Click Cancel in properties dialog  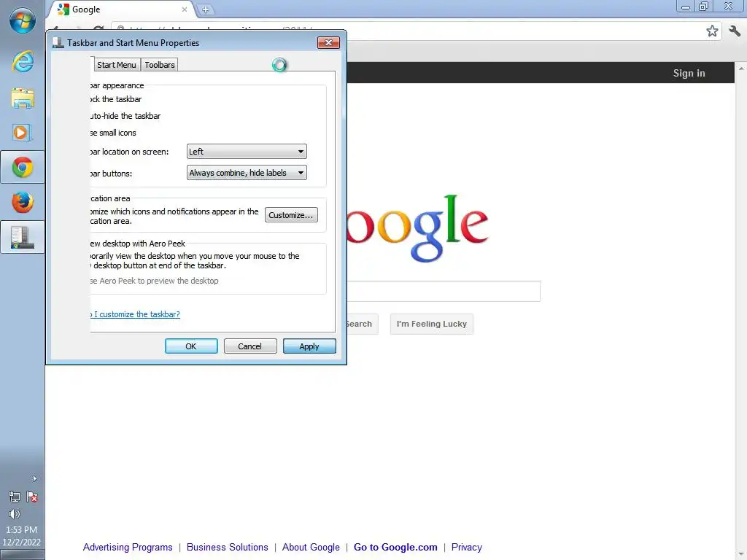pyautogui.click(x=250, y=346)
